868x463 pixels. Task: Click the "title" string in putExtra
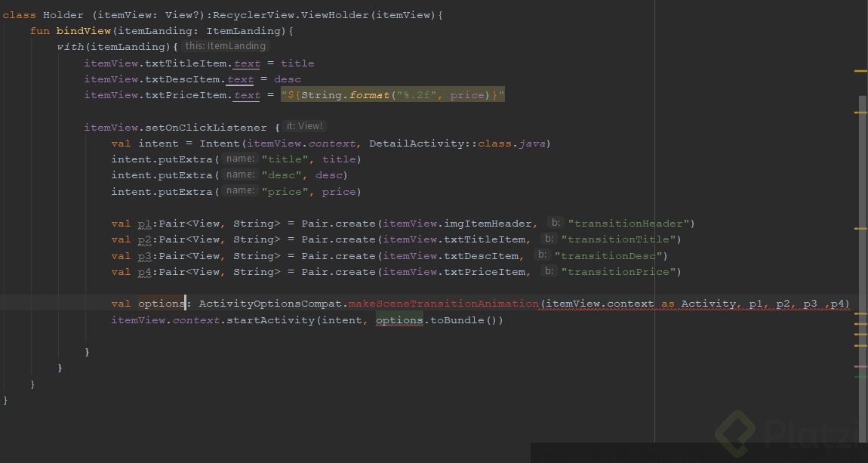(x=285, y=159)
